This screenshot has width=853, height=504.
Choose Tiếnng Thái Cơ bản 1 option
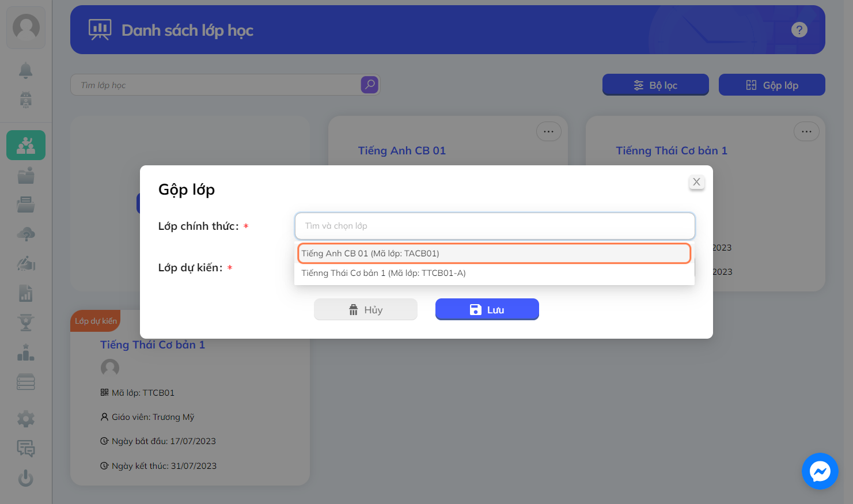[494, 273]
